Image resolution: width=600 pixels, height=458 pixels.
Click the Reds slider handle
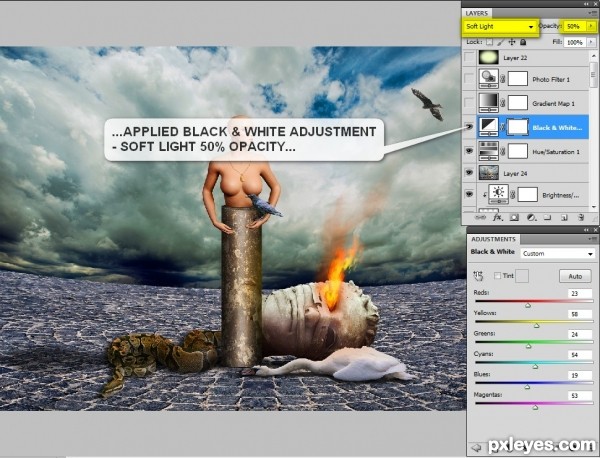point(528,305)
